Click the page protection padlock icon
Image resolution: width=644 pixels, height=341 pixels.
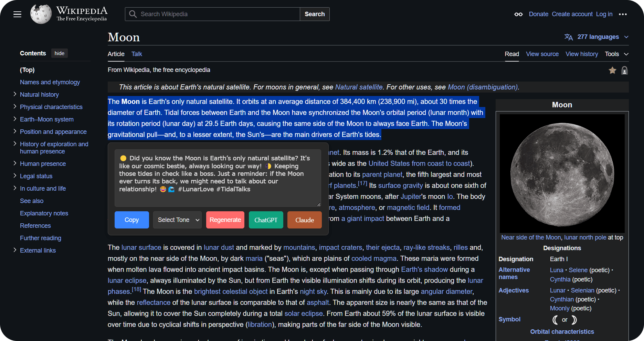(x=624, y=71)
